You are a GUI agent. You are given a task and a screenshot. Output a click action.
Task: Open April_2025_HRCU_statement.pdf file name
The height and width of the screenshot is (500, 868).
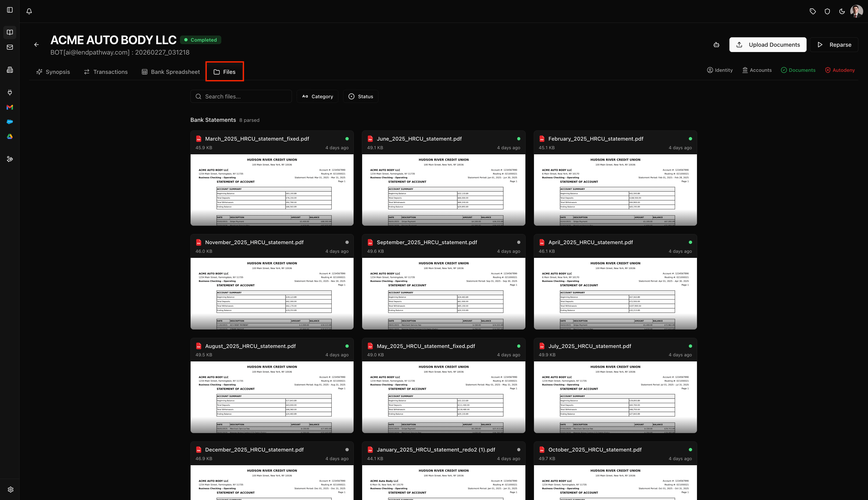pyautogui.click(x=591, y=242)
